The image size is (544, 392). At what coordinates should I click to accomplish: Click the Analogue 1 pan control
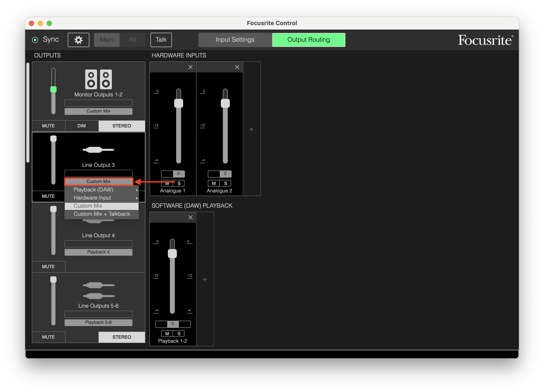(x=173, y=174)
